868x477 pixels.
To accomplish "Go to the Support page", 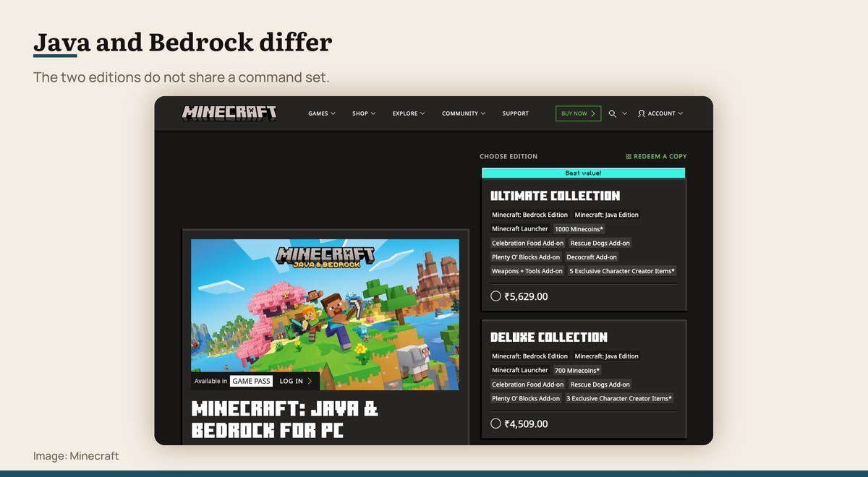I will 516,113.
